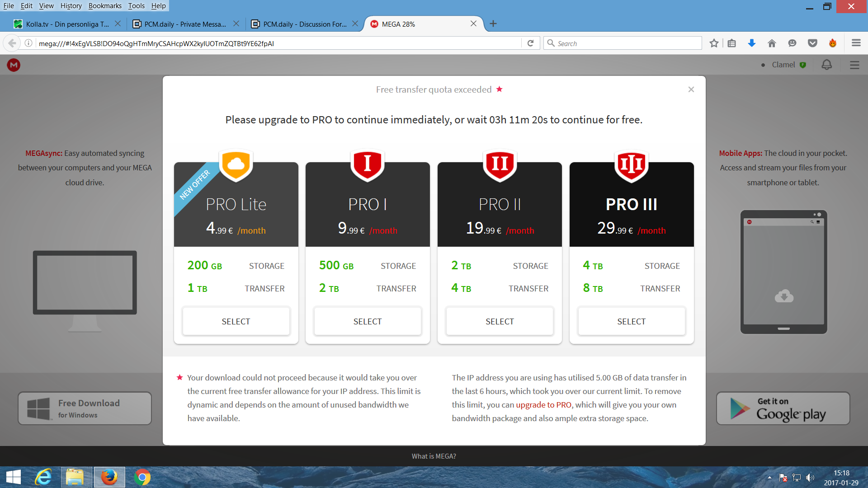Select the PRO II plan

pos(499,321)
